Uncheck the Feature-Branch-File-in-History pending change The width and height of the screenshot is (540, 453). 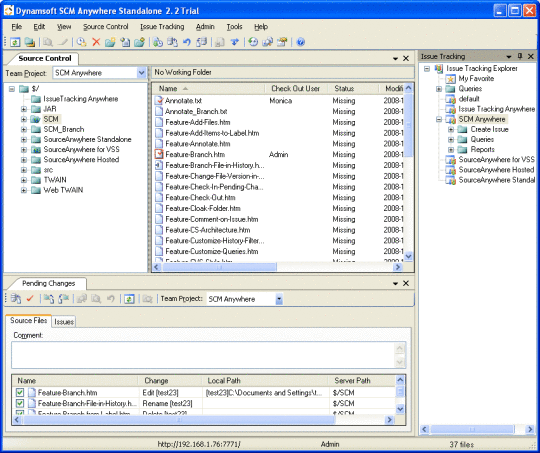pyautogui.click(x=20, y=403)
